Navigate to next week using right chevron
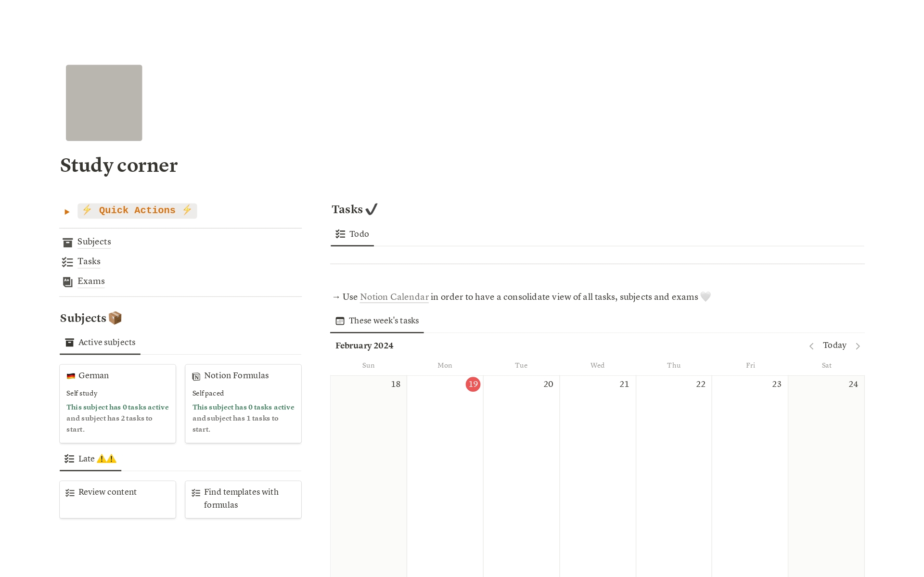This screenshot has height=577, width=924. coord(859,345)
